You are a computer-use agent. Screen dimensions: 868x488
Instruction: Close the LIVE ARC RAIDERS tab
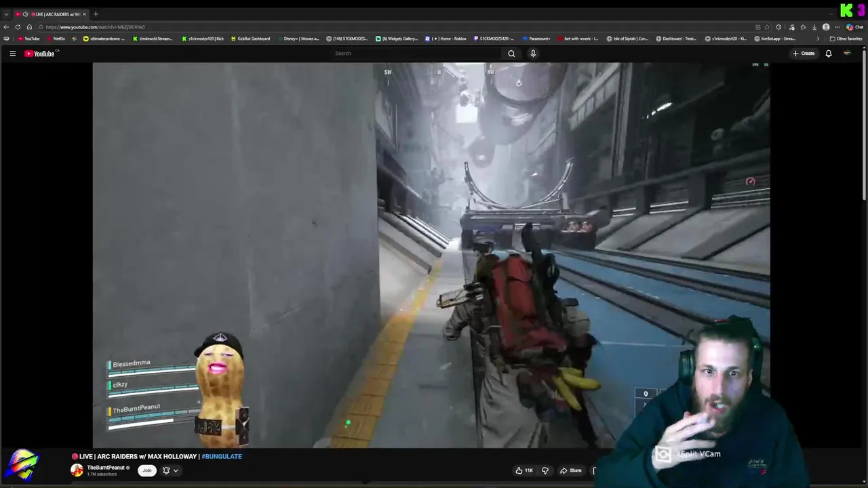[x=84, y=14]
